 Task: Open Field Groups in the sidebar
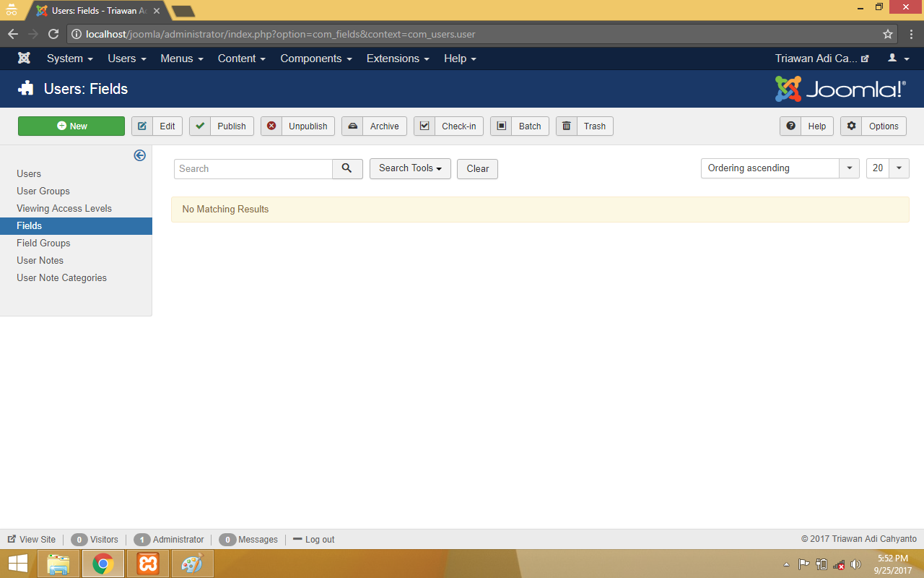(x=43, y=243)
